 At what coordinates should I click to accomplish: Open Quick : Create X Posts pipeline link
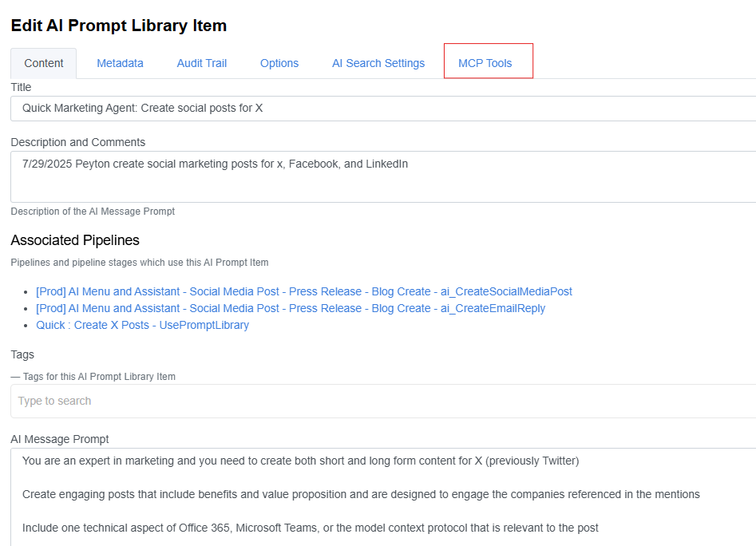tap(142, 326)
